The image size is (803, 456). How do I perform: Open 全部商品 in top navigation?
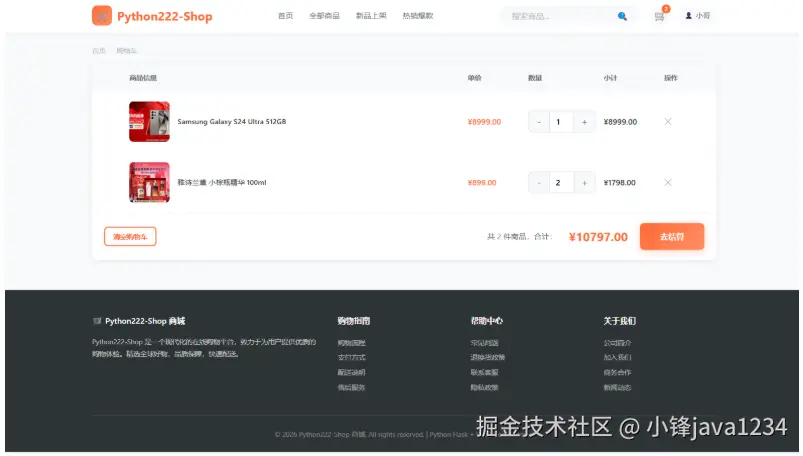tap(324, 16)
